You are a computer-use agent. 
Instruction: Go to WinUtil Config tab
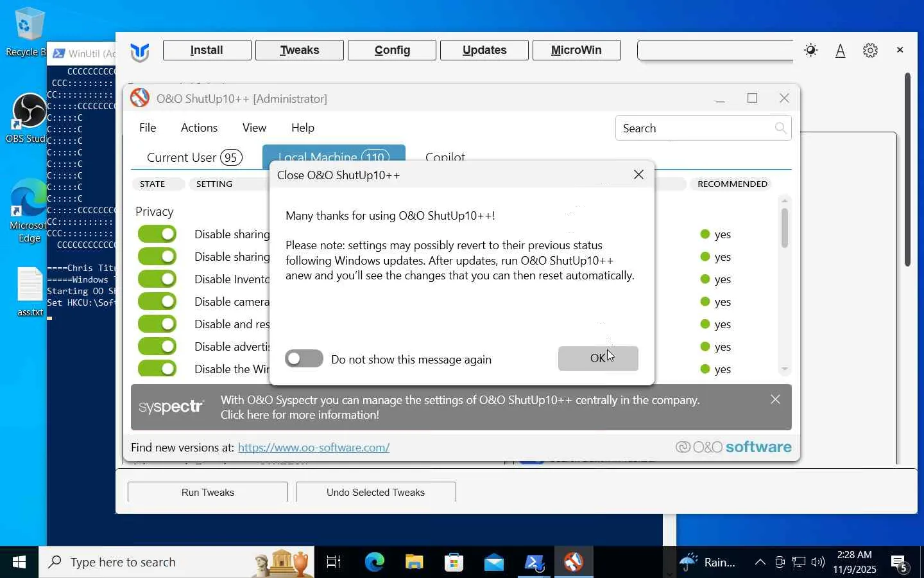(x=392, y=50)
